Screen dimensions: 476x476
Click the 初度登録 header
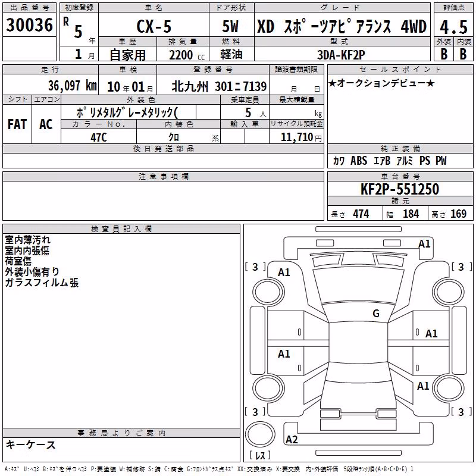[79, 8]
